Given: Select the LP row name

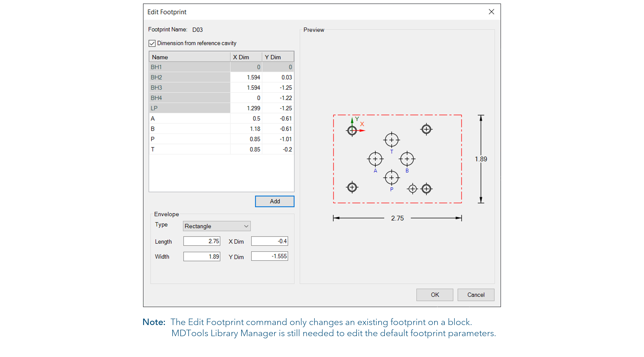Looking at the screenshot, I should [x=189, y=108].
